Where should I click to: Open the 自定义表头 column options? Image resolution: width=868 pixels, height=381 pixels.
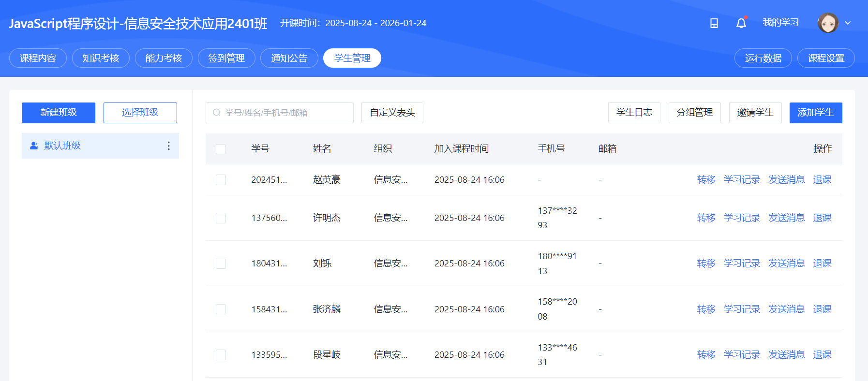tap(392, 113)
